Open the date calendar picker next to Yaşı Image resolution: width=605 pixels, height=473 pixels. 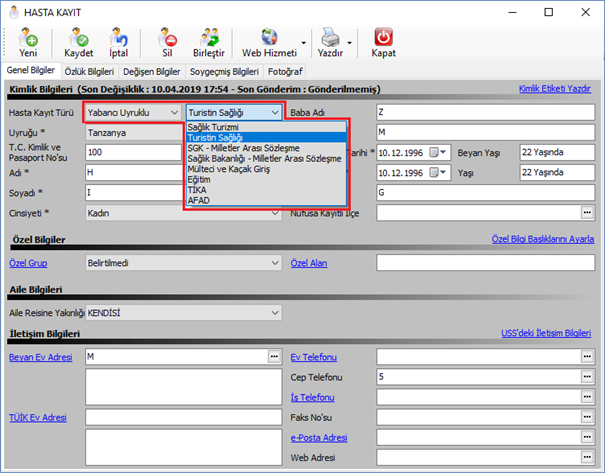pyautogui.click(x=438, y=172)
